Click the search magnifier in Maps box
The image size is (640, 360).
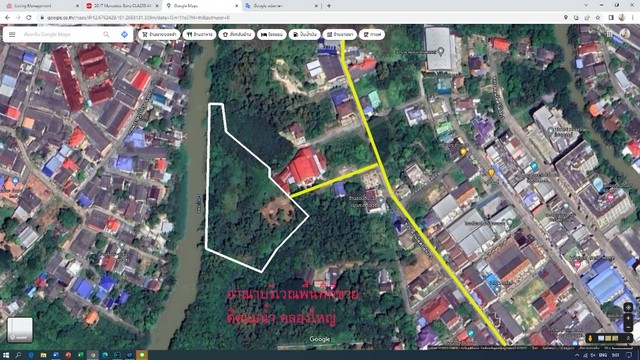pyautogui.click(x=106, y=35)
